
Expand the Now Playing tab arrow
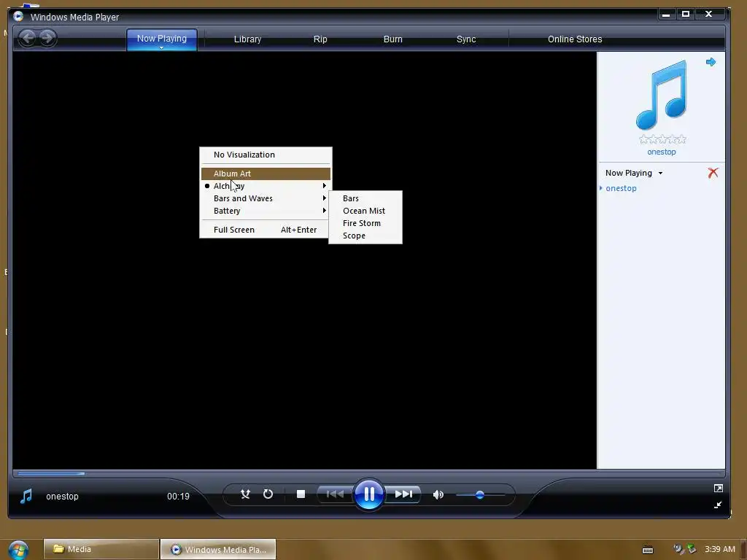(161, 47)
